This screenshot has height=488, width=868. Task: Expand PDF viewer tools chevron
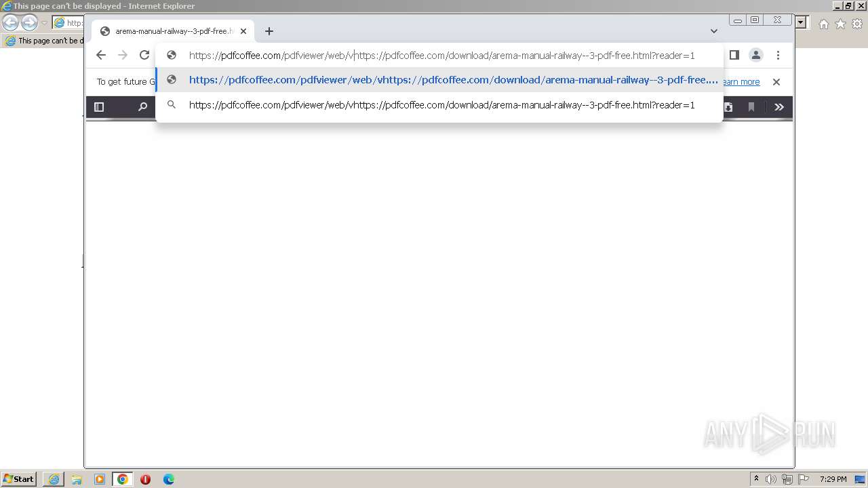[x=779, y=107]
